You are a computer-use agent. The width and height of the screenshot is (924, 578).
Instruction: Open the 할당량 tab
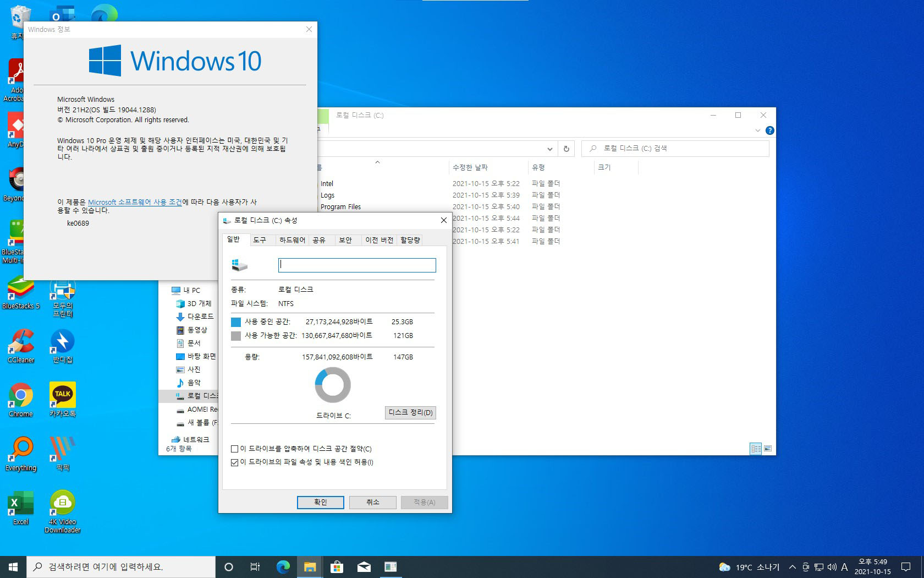[x=410, y=240]
